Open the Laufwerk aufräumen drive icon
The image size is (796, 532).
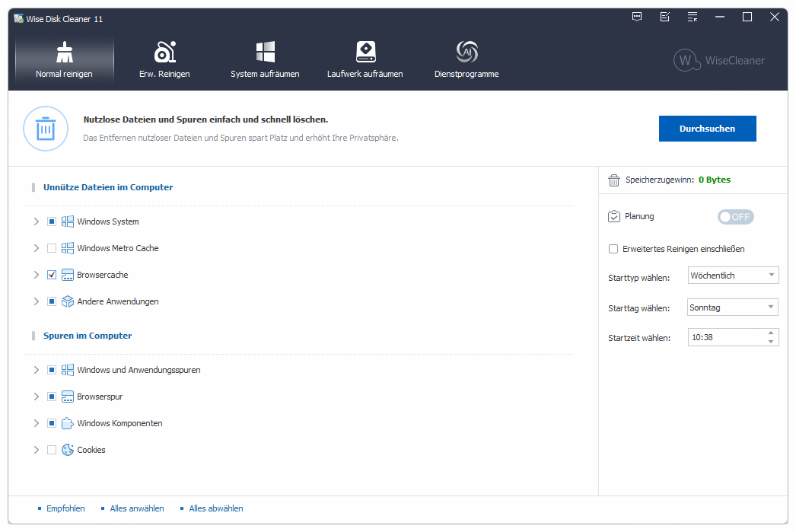(x=365, y=53)
